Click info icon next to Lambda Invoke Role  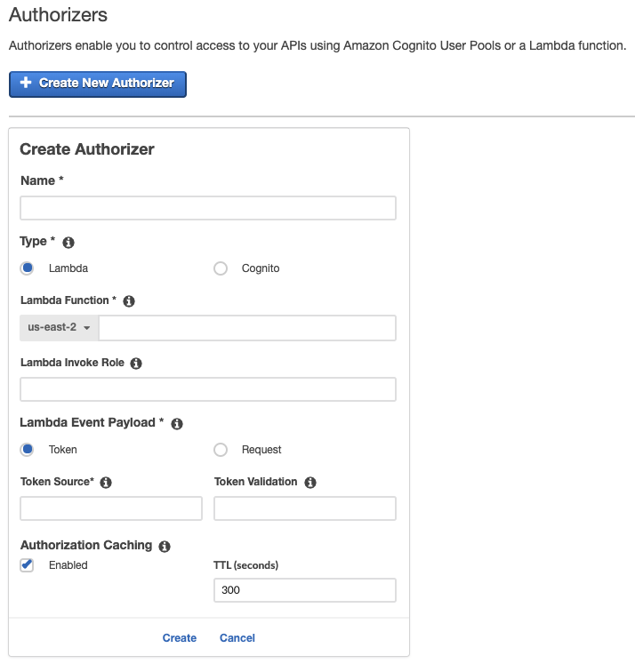(136, 364)
